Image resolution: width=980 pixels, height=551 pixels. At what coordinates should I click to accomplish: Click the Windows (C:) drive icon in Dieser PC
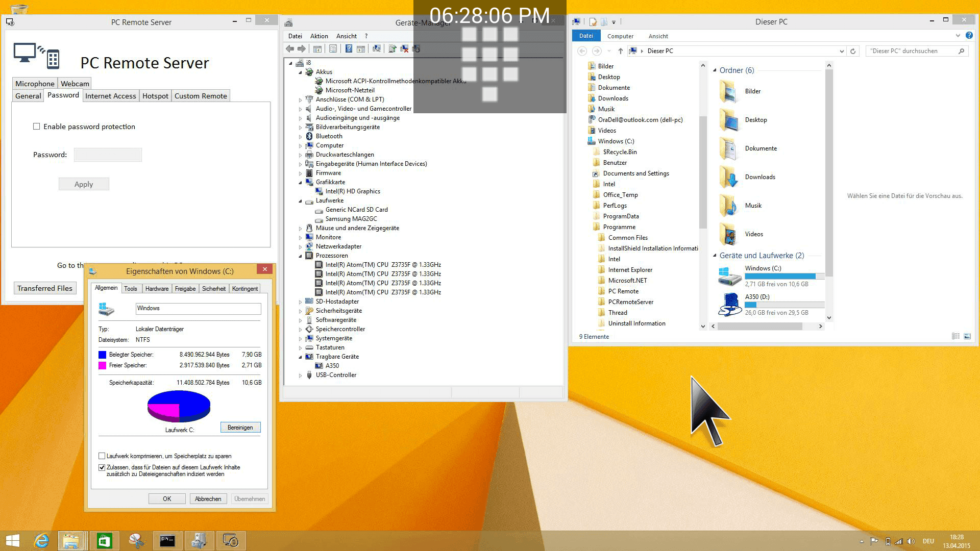coord(729,276)
